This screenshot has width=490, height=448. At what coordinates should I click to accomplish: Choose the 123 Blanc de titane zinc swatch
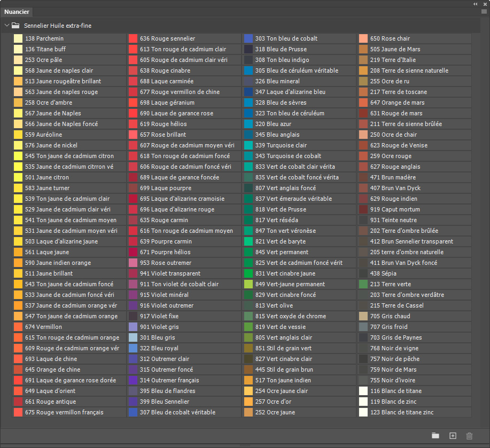(363, 412)
